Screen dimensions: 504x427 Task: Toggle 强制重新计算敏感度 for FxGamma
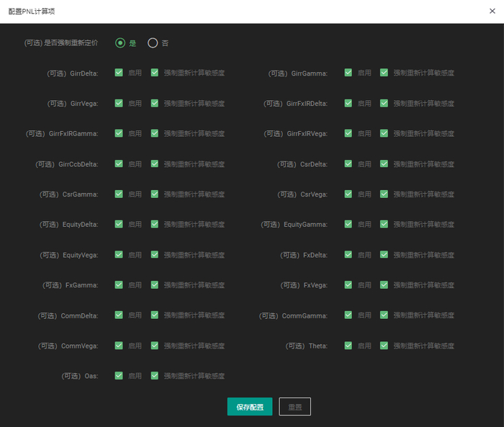[x=155, y=285]
